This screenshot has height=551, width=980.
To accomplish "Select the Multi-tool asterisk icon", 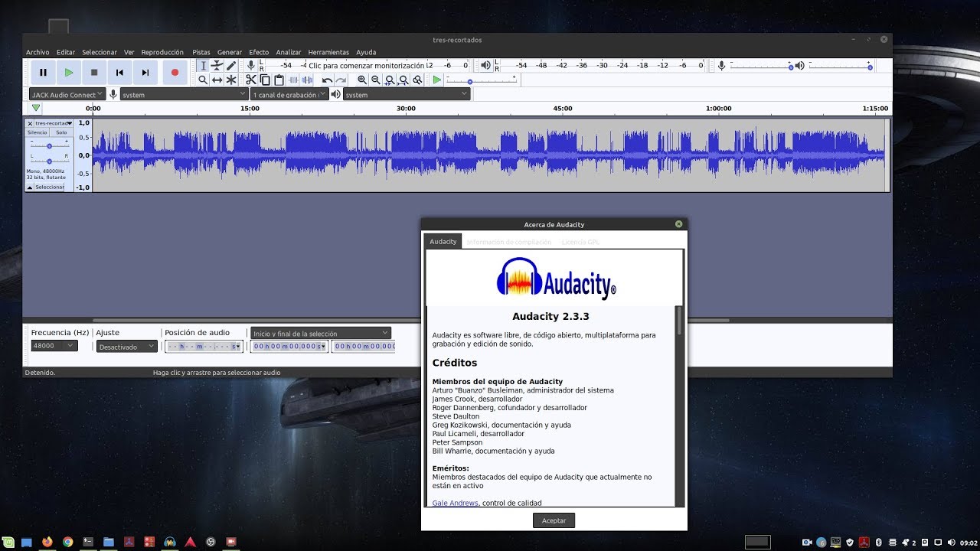I will [231, 80].
